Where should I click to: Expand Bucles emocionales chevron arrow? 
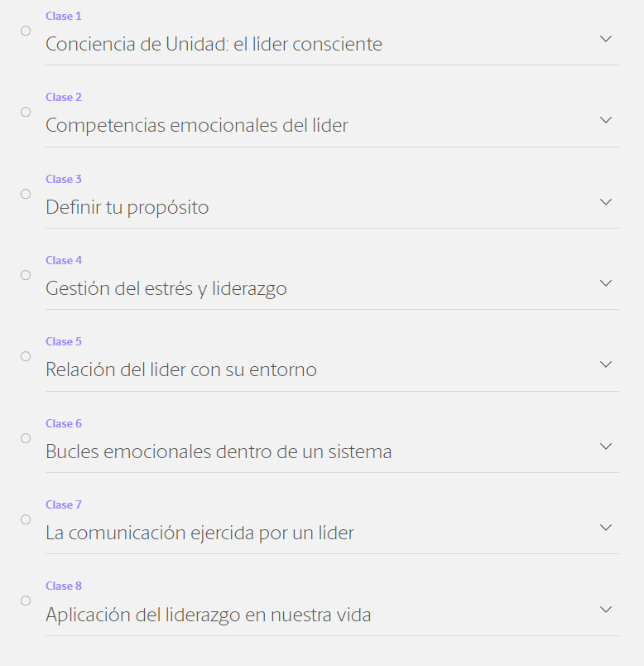606,446
